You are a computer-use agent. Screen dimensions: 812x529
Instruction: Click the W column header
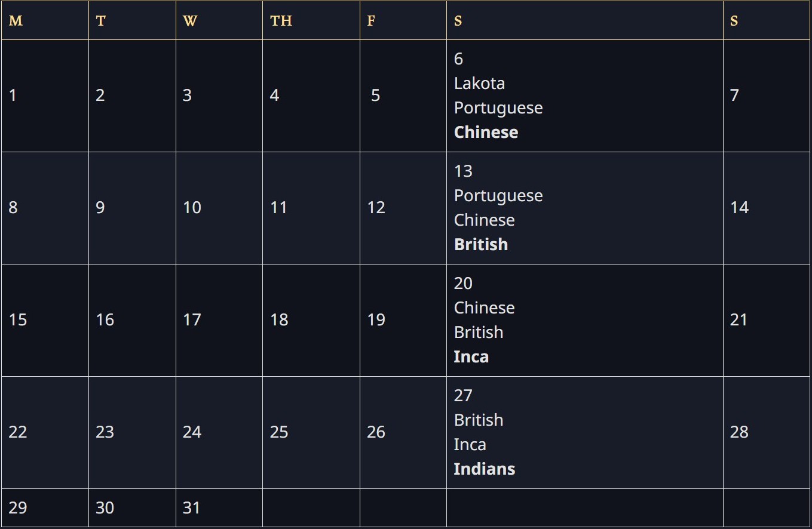[189, 21]
